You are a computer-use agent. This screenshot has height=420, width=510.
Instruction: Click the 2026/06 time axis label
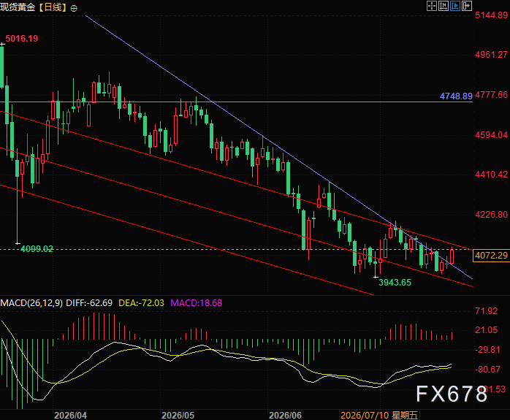(x=285, y=415)
